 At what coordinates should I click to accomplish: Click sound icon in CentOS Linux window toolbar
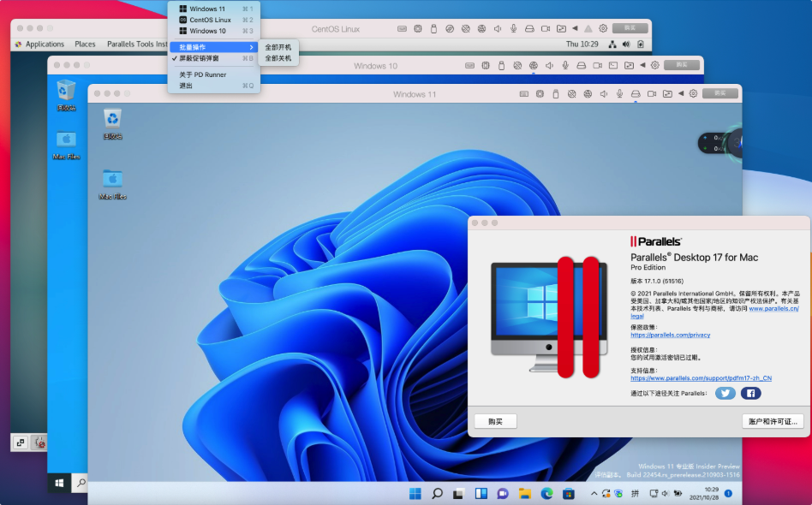[x=498, y=29]
